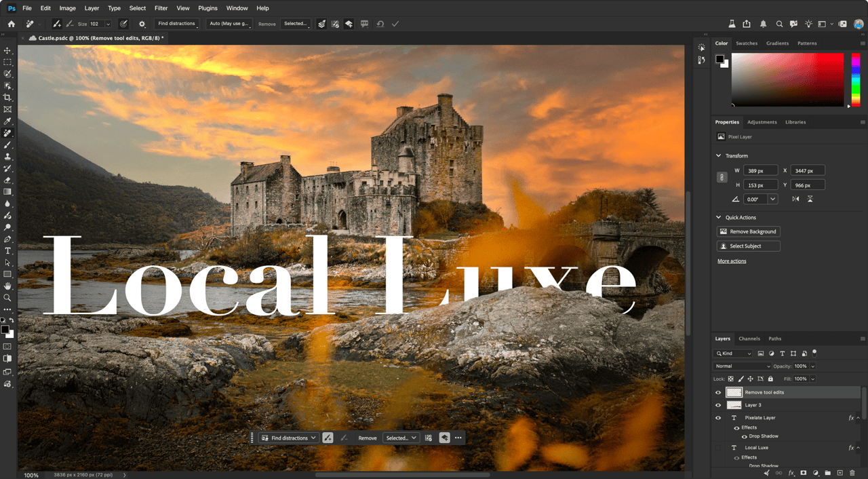Open the Layer menu
The height and width of the screenshot is (479, 868).
click(x=92, y=8)
